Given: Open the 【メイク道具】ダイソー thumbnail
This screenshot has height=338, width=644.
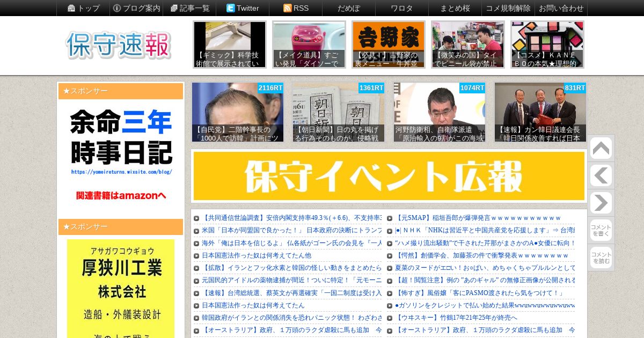Looking at the screenshot, I should point(309,45).
